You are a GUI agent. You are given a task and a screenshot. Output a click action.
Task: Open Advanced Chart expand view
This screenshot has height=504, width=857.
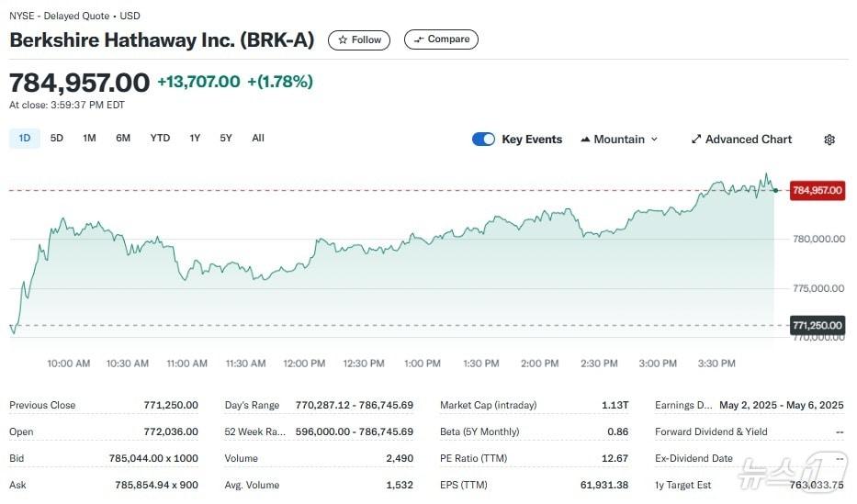click(741, 140)
